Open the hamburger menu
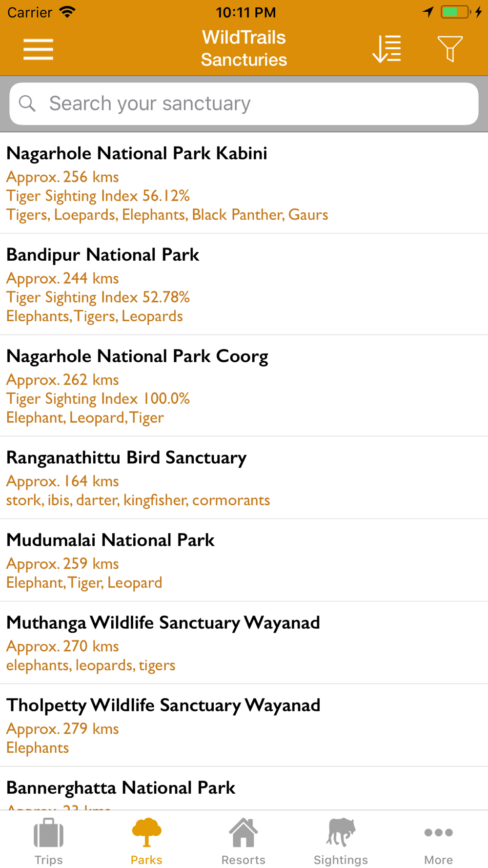The height and width of the screenshot is (868, 488). point(38,49)
